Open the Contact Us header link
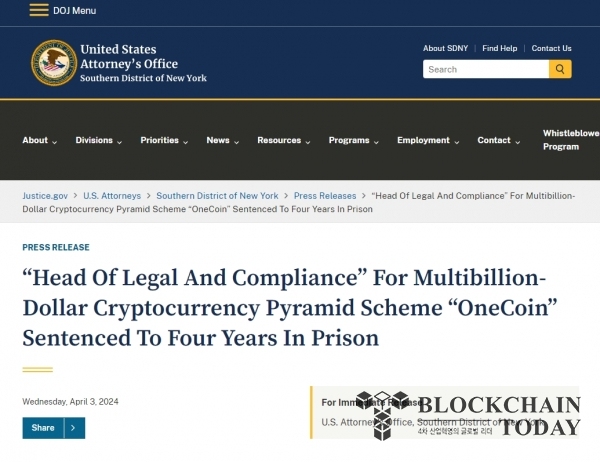Viewport: 600px width, 462px height. [551, 48]
